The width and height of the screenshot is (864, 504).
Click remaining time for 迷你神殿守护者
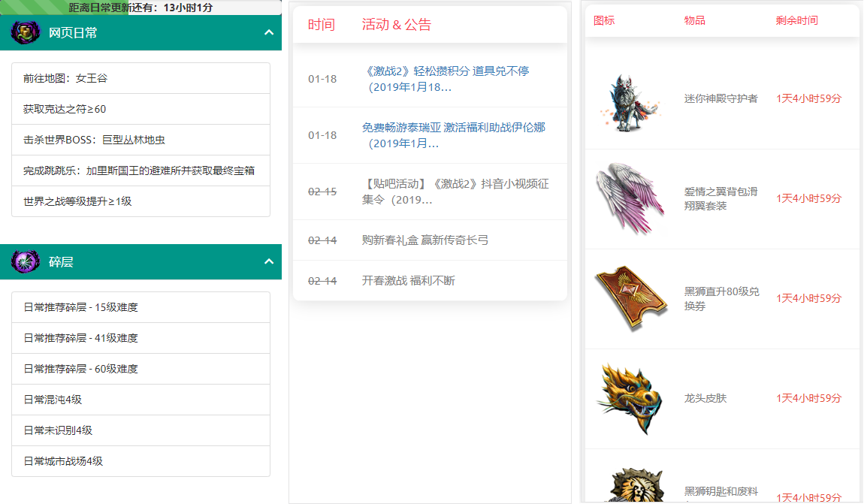pyautogui.click(x=809, y=98)
